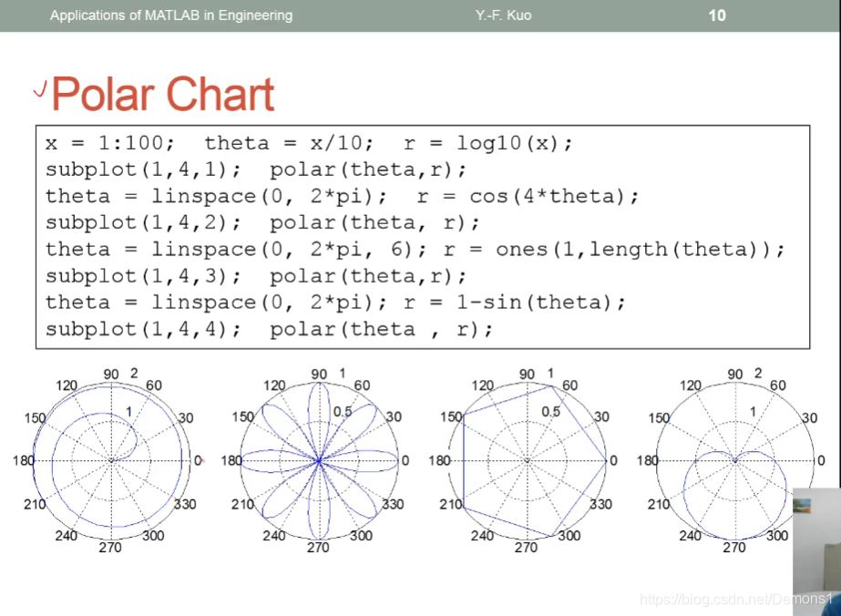Click the slide number "10" in the header
Viewport: 841px width, 616px height.
click(717, 15)
